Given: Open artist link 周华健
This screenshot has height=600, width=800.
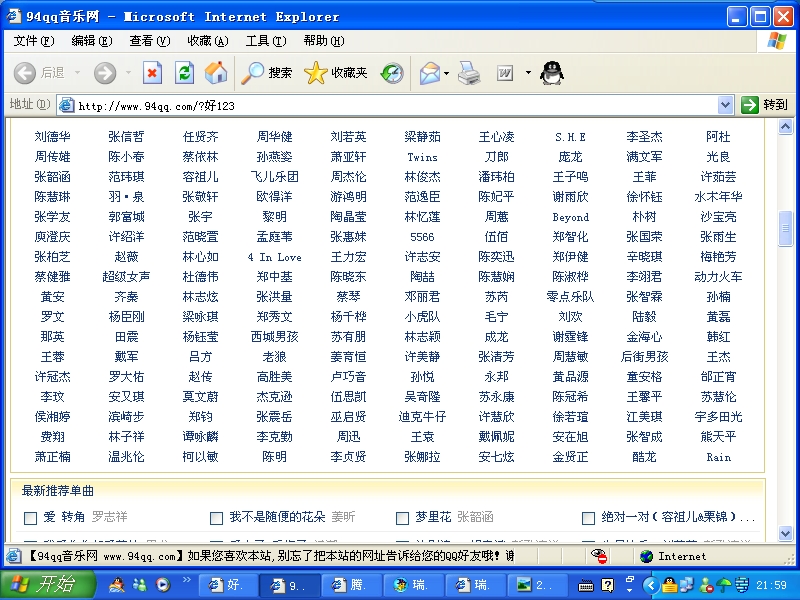Looking at the screenshot, I should (274, 137).
